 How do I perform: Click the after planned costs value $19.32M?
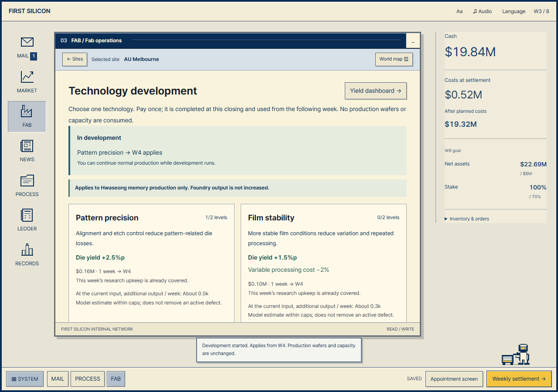[461, 124]
